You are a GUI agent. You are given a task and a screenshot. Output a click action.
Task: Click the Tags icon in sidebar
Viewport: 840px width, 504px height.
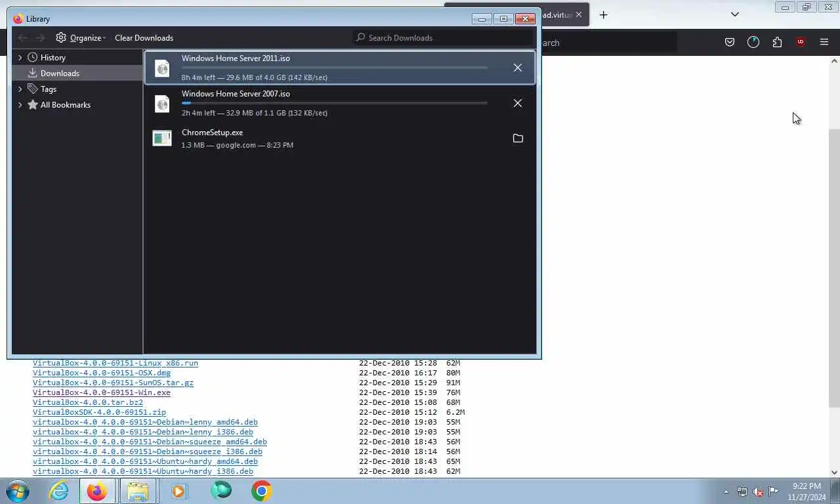pos(32,89)
